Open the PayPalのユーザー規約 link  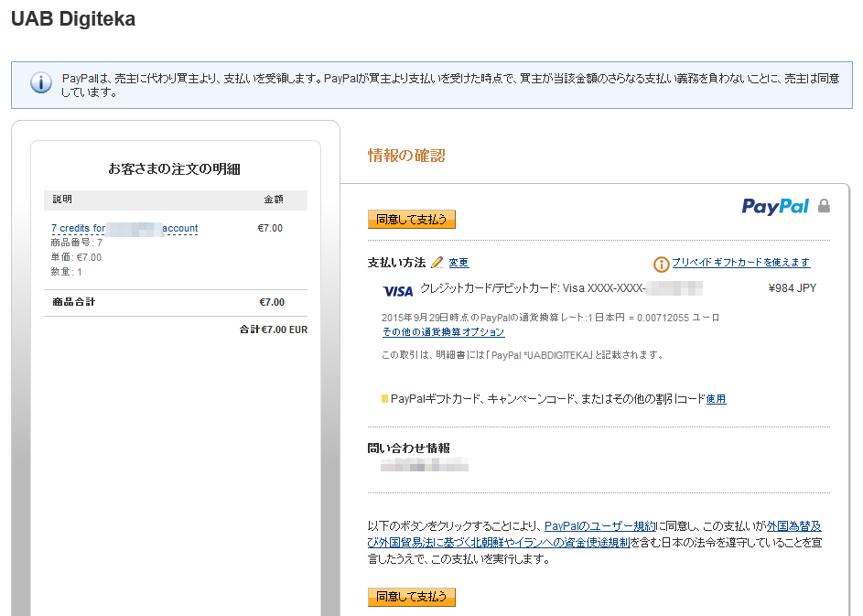(600, 525)
